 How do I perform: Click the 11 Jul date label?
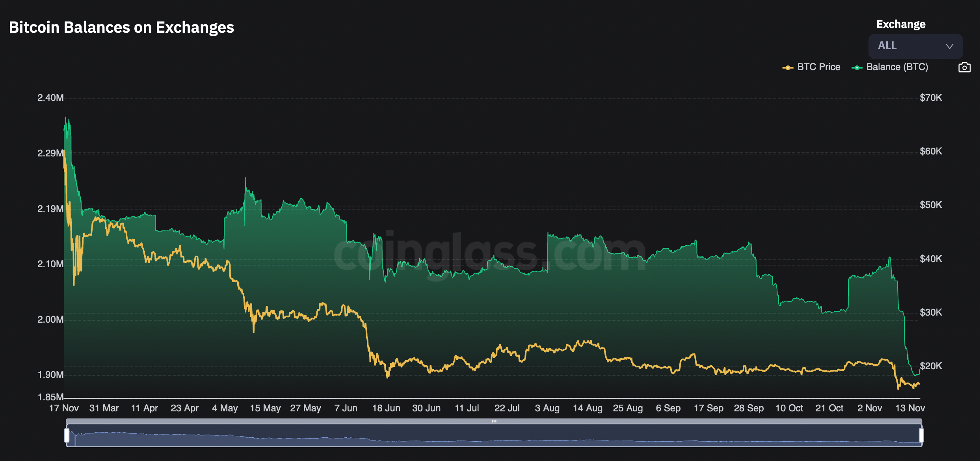pyautogui.click(x=467, y=408)
